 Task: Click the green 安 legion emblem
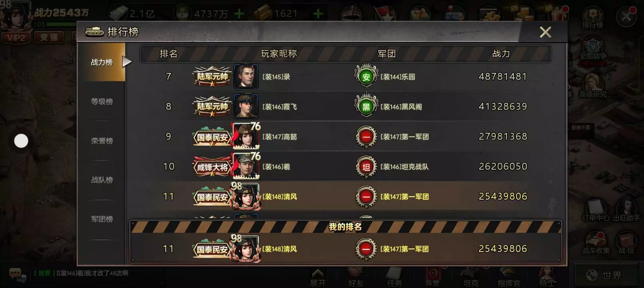tap(366, 76)
